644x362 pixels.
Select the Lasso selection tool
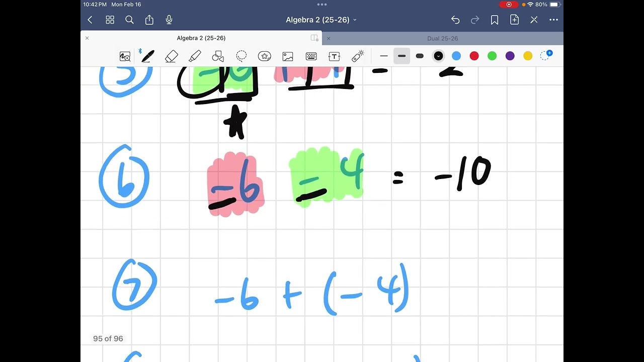(x=242, y=56)
